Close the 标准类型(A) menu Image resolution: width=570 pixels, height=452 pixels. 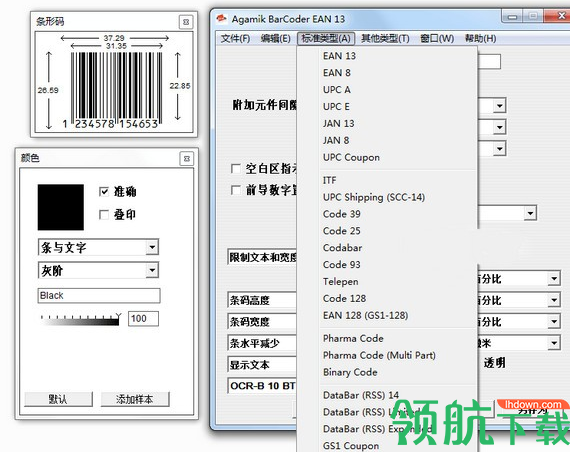[x=326, y=38]
